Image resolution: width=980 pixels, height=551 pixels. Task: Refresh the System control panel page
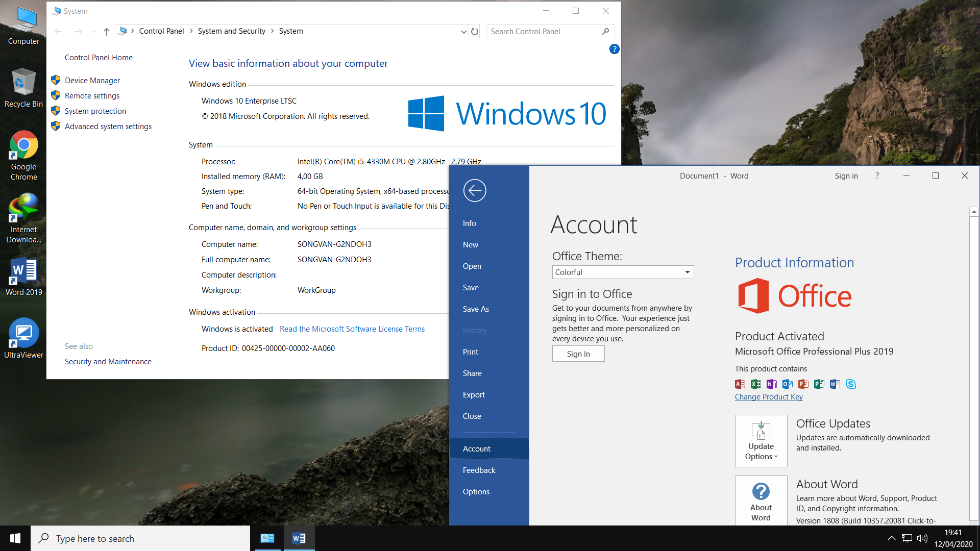point(475,32)
